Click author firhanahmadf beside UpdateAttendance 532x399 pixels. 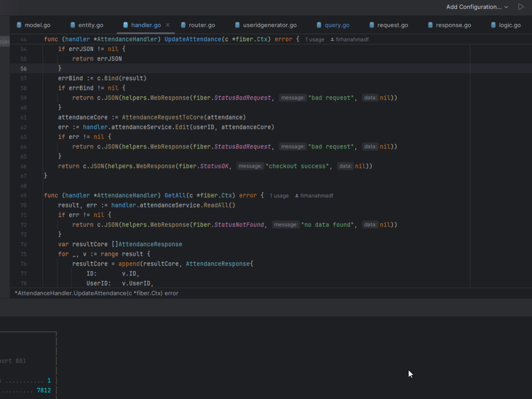coord(350,39)
